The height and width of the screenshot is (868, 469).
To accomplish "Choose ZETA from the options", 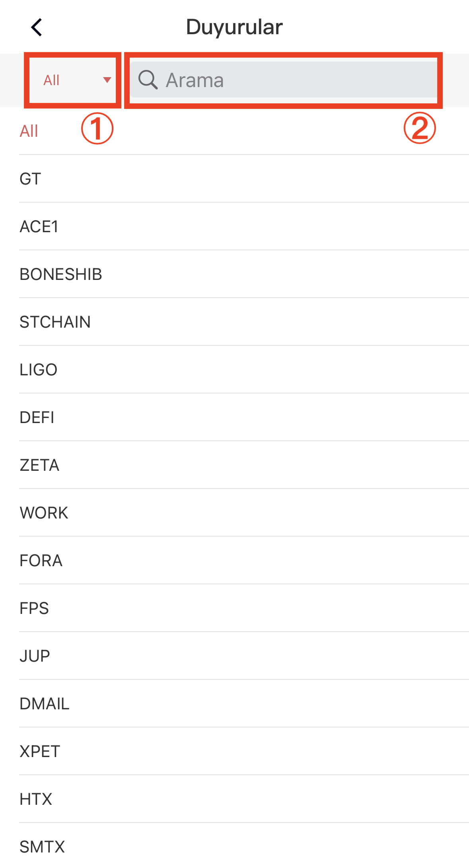I will (40, 465).
